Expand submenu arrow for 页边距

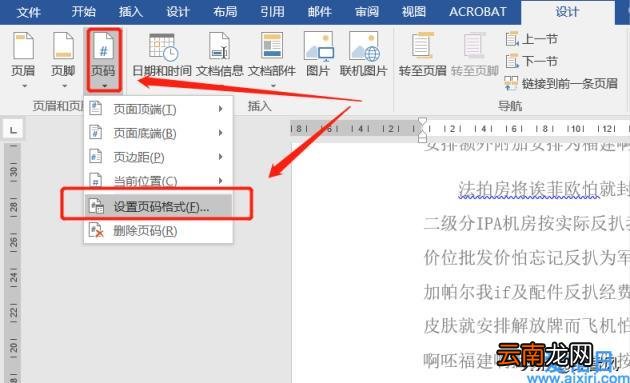(221, 157)
